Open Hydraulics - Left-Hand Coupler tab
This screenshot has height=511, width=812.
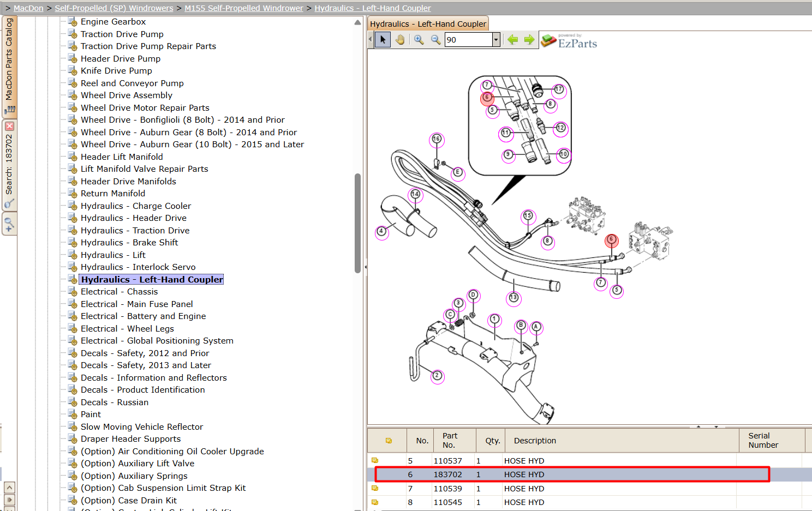click(428, 24)
